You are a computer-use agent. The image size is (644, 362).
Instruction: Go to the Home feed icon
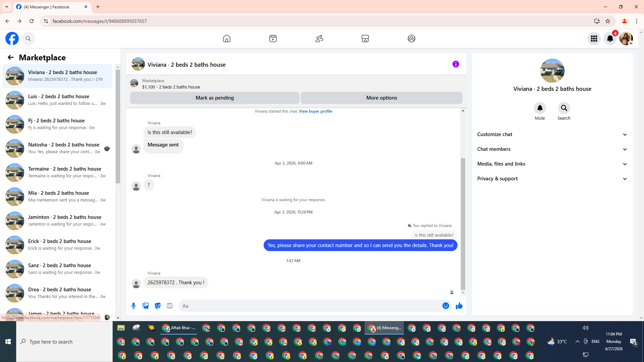(x=227, y=39)
